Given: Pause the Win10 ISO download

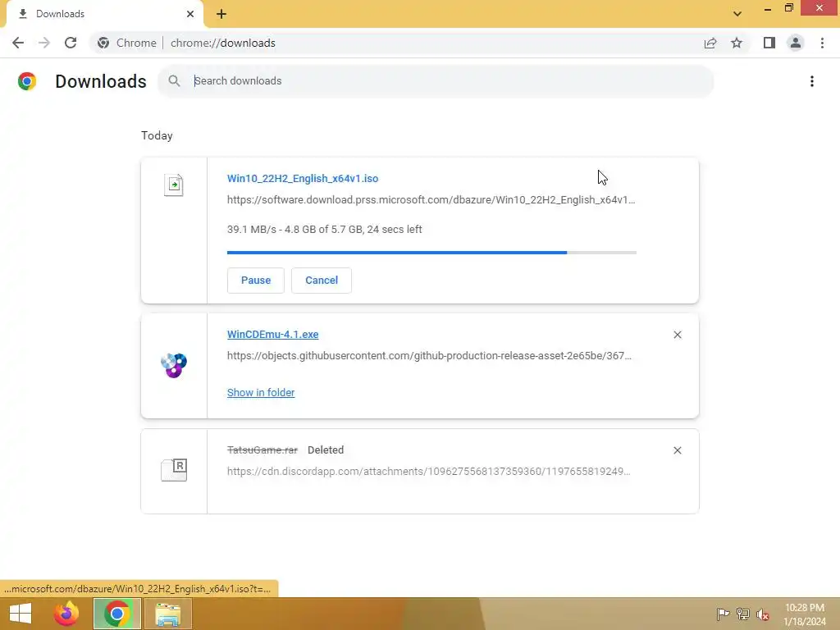Looking at the screenshot, I should point(256,281).
